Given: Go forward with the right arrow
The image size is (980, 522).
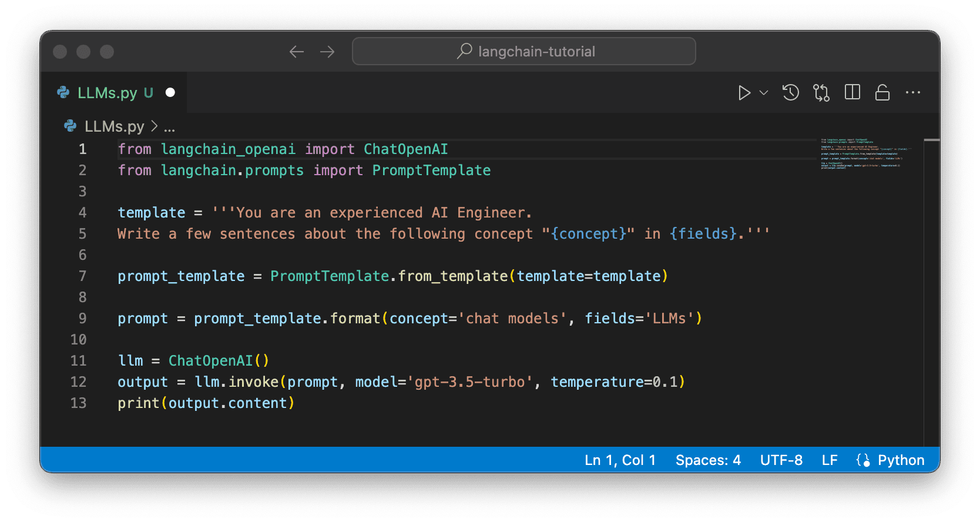Looking at the screenshot, I should click(327, 52).
